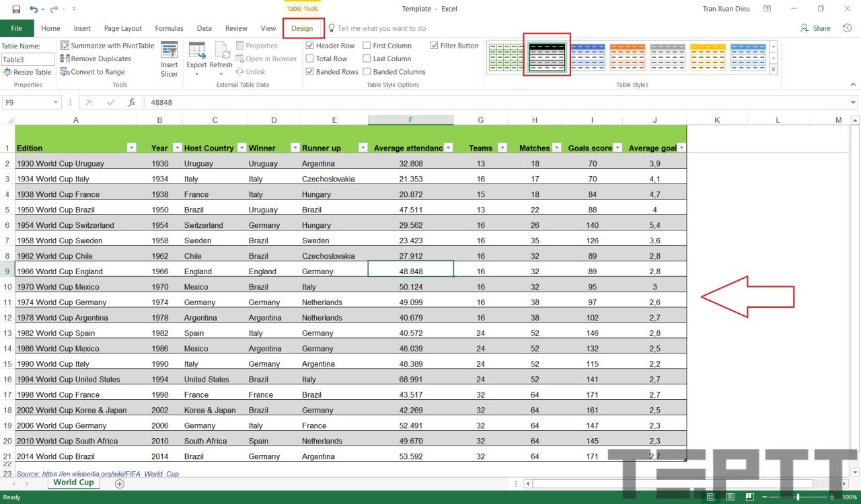Click the Wikipedia source link
Image resolution: width=861 pixels, height=504 pixels.
click(98, 474)
